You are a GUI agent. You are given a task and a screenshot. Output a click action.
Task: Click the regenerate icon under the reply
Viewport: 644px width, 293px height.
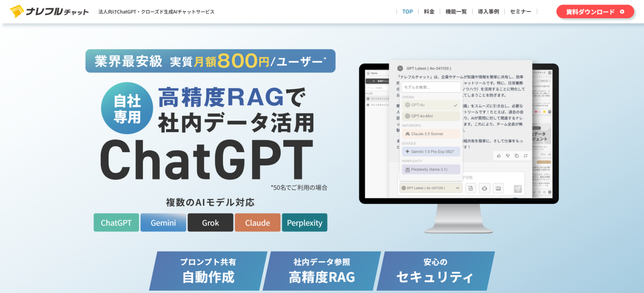[x=526, y=156]
